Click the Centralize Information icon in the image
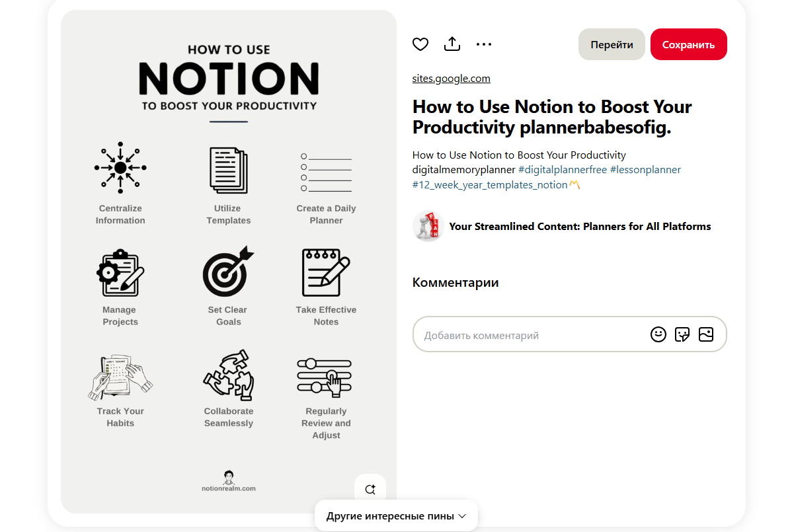The height and width of the screenshot is (532, 792). 120,168
